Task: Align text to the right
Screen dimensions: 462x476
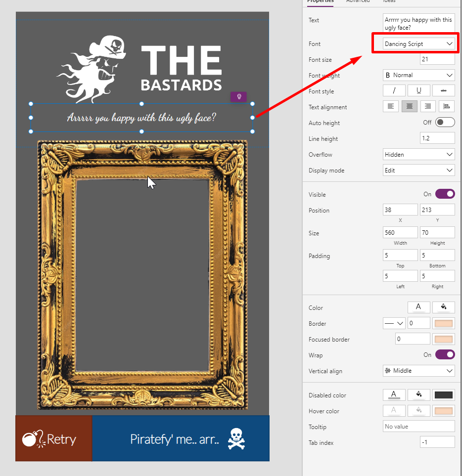Action: tap(428, 106)
